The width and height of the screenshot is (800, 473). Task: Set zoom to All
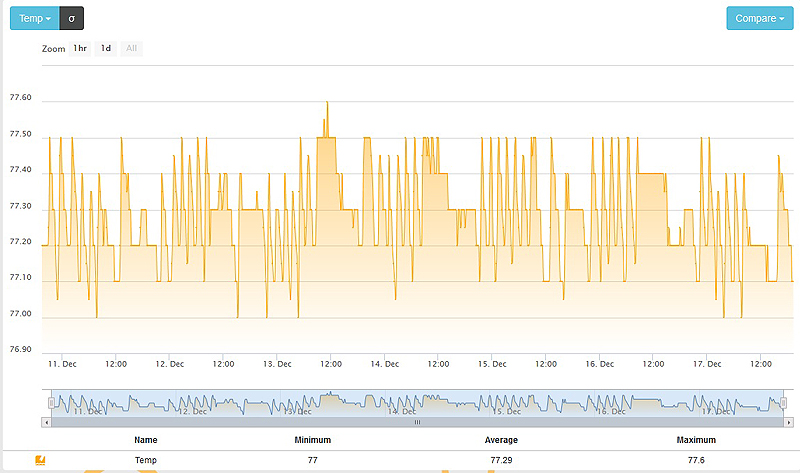point(131,48)
